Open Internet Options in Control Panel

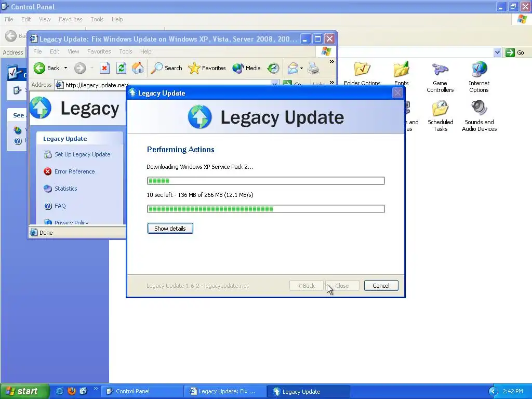point(479,77)
